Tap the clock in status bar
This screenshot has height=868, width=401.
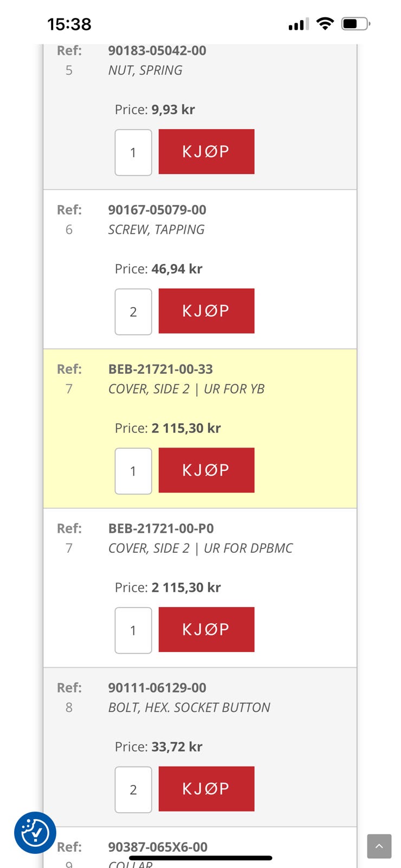(69, 24)
